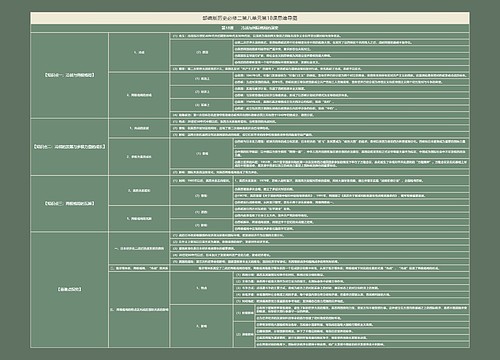
Task: Select the 知识点三 两极格局的瓦解 cell
Action: click(x=69, y=203)
